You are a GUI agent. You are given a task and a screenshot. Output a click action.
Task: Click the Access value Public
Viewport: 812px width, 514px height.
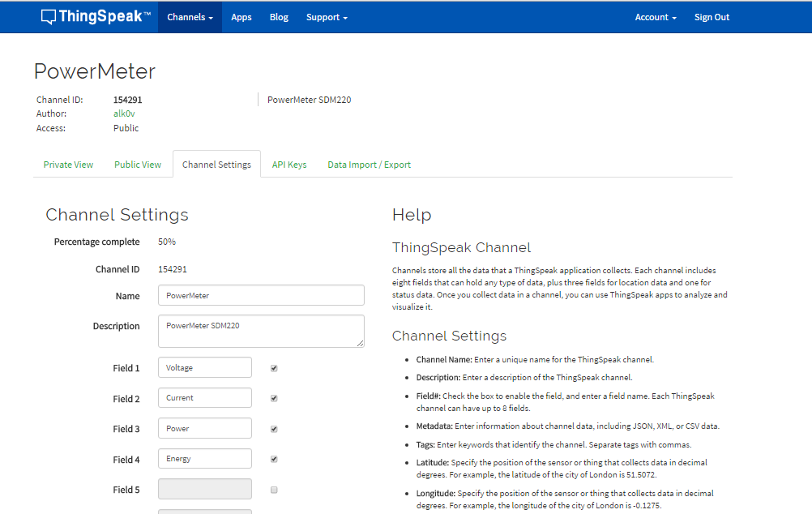[x=126, y=128]
